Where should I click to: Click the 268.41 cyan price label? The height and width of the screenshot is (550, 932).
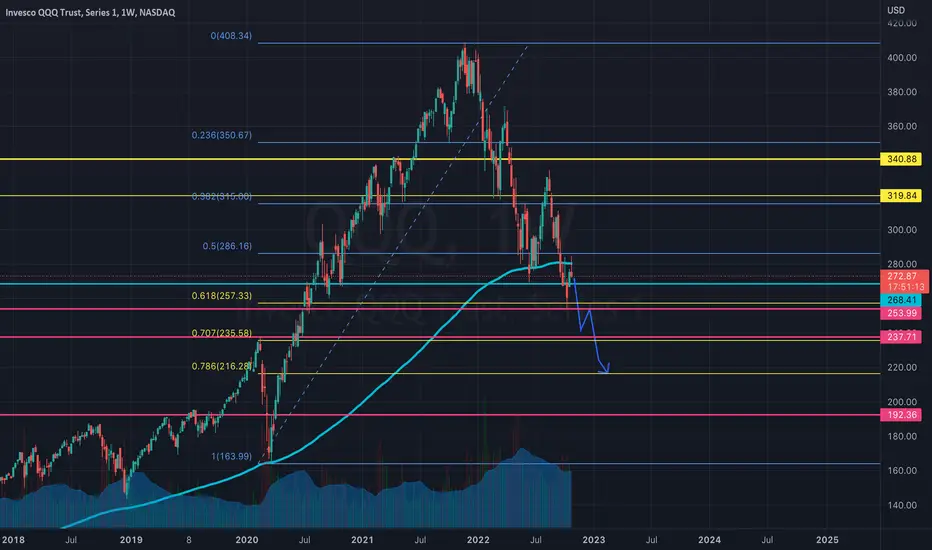(901, 300)
